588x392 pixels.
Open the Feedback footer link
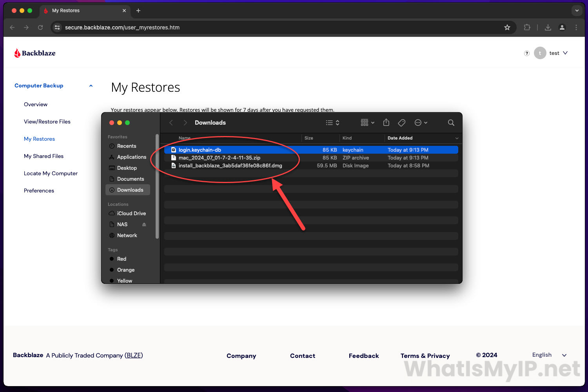[x=364, y=356]
